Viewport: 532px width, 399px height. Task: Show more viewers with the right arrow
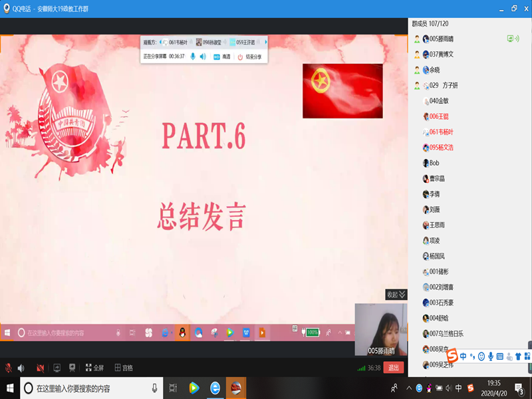pos(265,42)
